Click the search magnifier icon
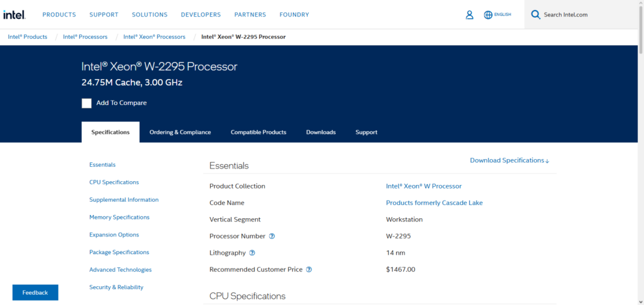 click(535, 14)
